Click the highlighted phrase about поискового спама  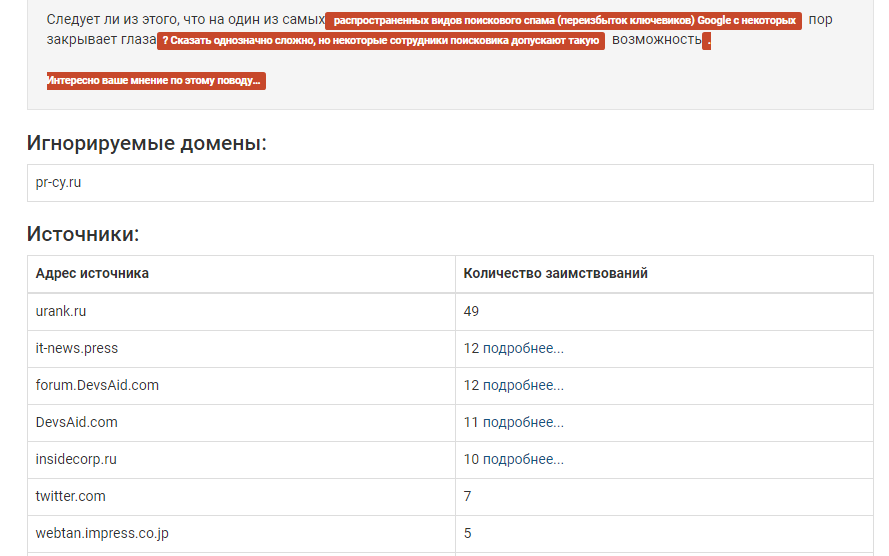(x=563, y=21)
